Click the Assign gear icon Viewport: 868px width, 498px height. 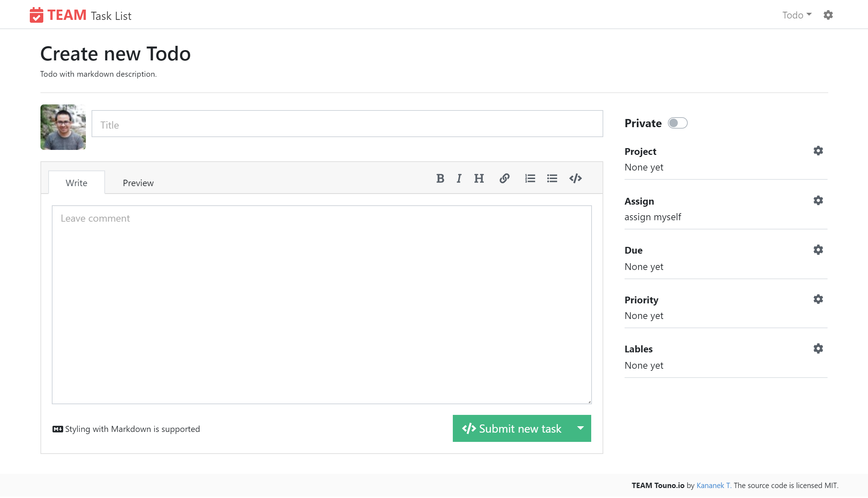coord(818,200)
